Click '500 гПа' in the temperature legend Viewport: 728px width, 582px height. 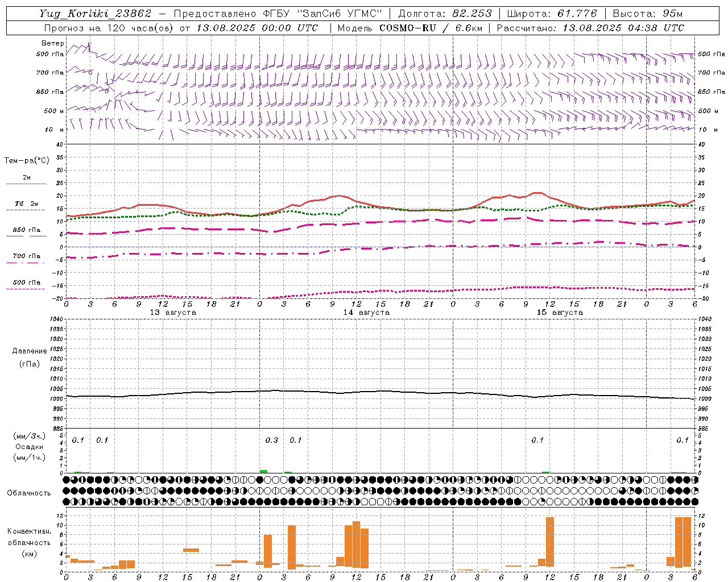[x=27, y=282]
